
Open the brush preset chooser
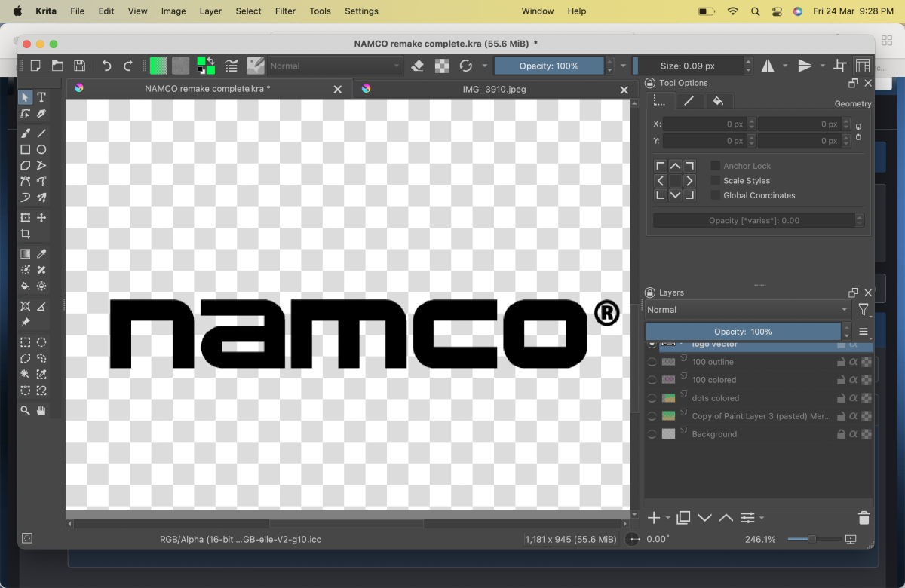(x=256, y=66)
